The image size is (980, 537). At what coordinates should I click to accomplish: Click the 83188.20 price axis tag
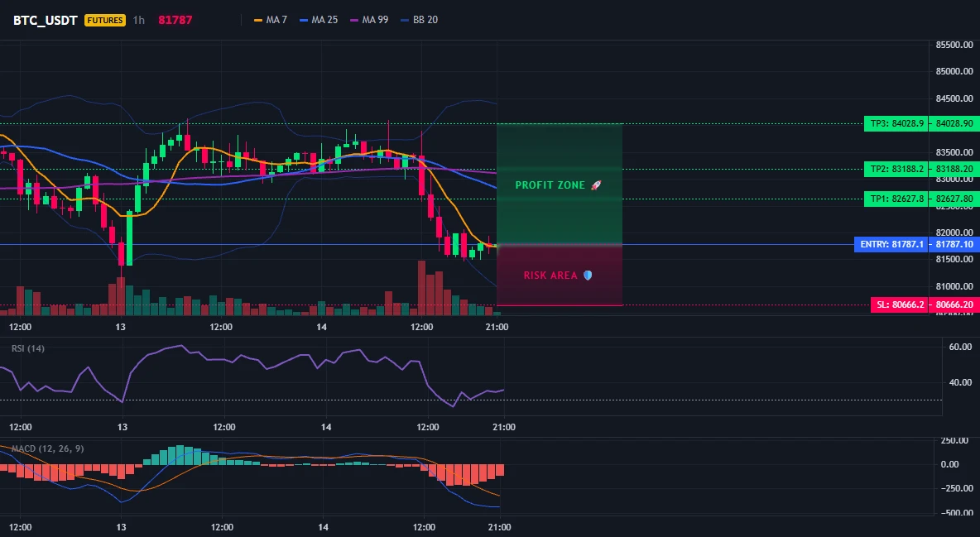click(954, 169)
